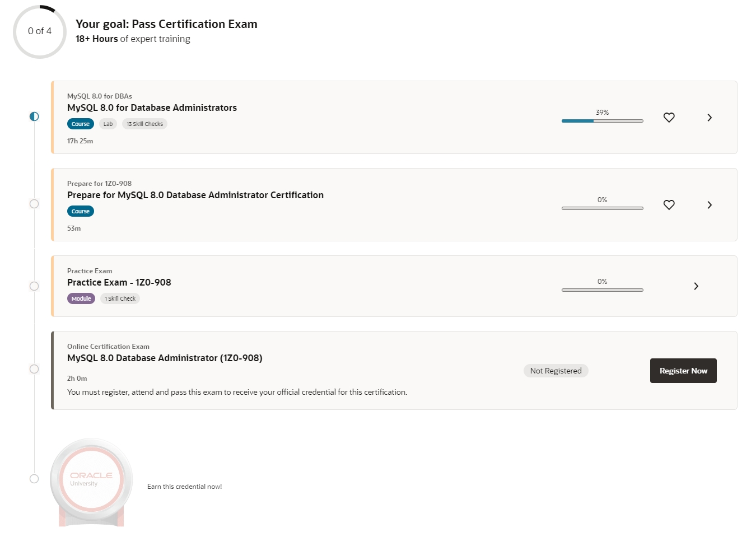
Task: Expand the Practice Exam - 1Z0-908 chevron
Action: pos(696,286)
